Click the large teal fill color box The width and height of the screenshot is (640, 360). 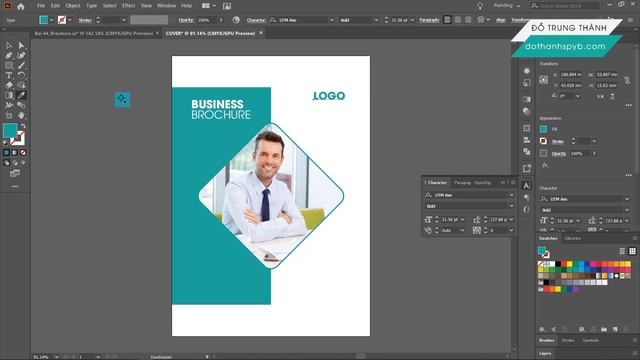coord(10,131)
